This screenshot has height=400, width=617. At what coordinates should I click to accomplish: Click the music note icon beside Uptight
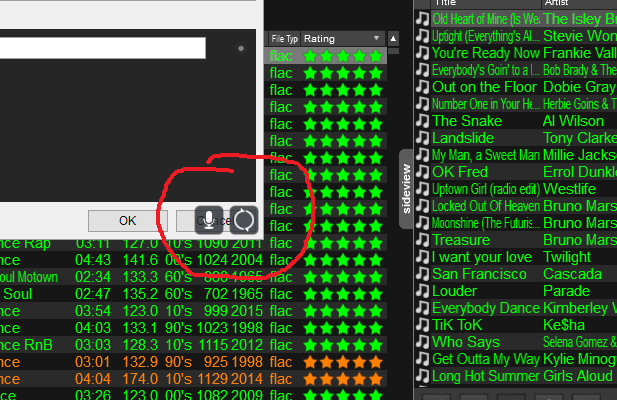coord(423,36)
